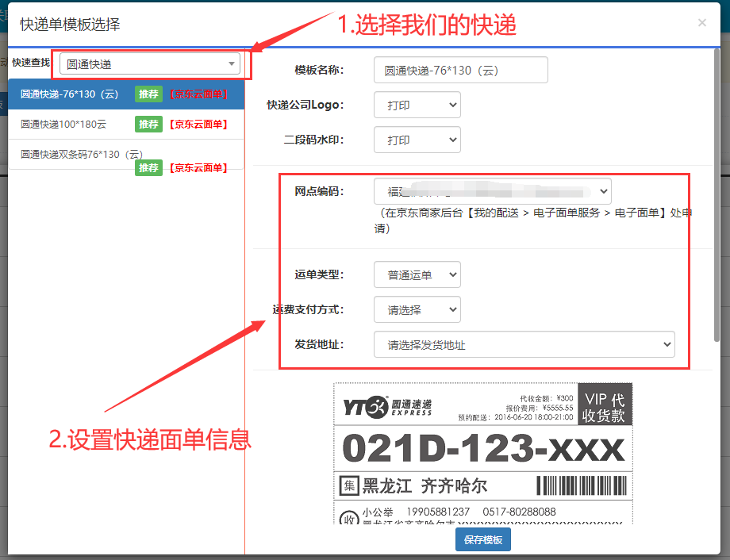Viewport: 730px width, 560px height.
Task: Click the VIP 代收货款 box in preview
Action: (605, 405)
